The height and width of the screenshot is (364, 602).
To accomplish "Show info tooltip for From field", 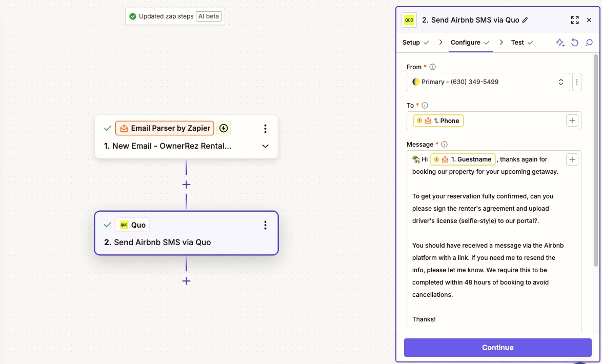I will click(x=432, y=67).
